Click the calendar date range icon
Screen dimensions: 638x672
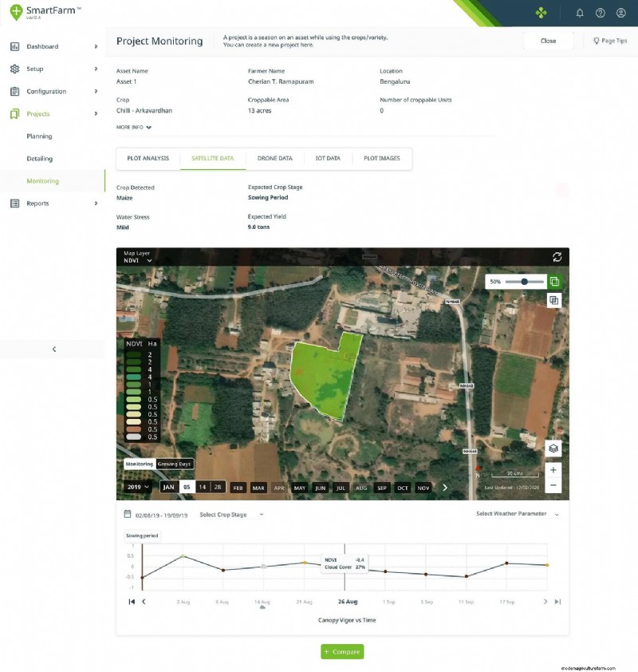[x=128, y=515]
